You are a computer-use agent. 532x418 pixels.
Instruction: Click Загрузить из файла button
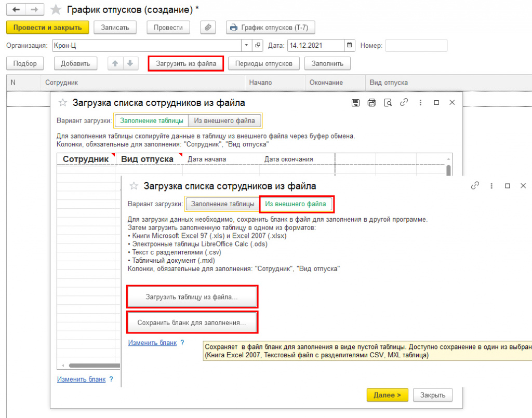tap(186, 63)
